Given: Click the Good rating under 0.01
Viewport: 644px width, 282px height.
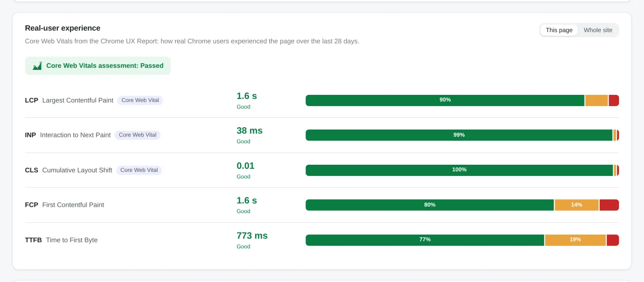Looking at the screenshot, I should coord(243,176).
